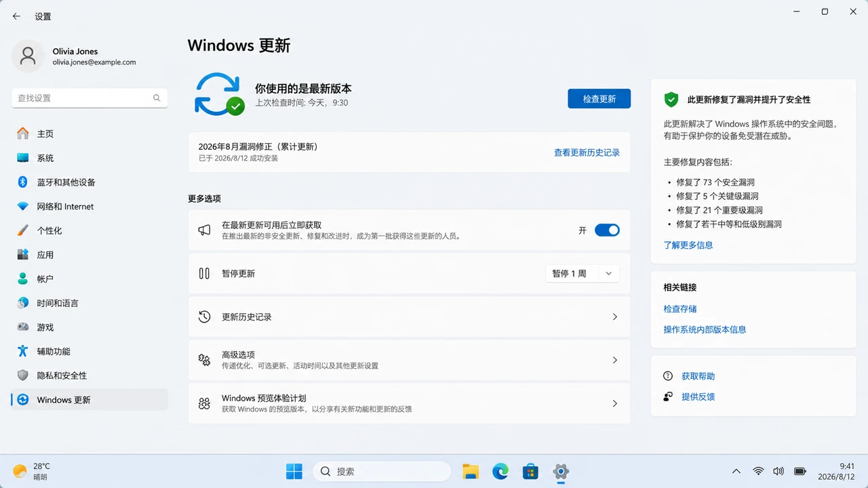
Task: Open the weather widget showing 28°C
Action: coord(32,471)
